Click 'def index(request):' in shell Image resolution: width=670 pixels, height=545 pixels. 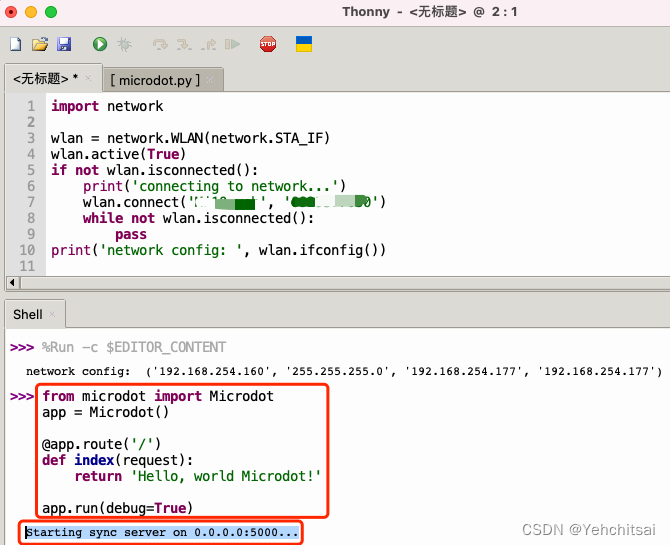click(x=118, y=460)
